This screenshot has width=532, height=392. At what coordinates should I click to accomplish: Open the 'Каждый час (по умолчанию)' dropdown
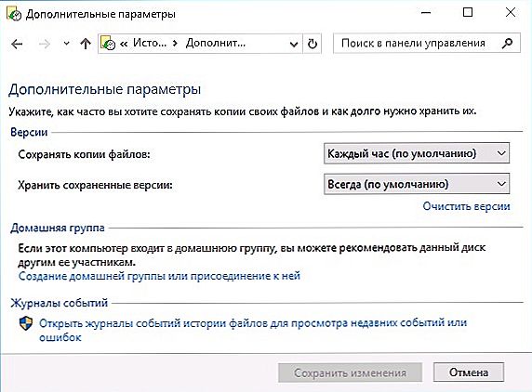(x=417, y=153)
